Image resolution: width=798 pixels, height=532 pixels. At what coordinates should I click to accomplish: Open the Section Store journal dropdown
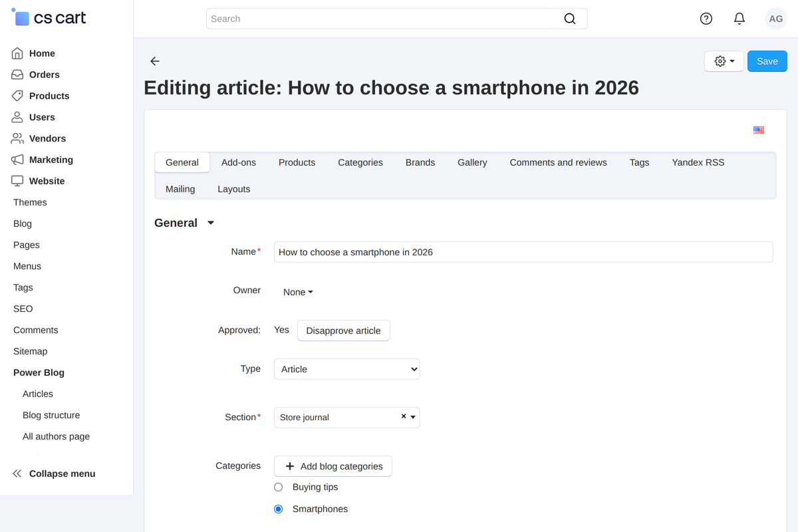point(347,417)
